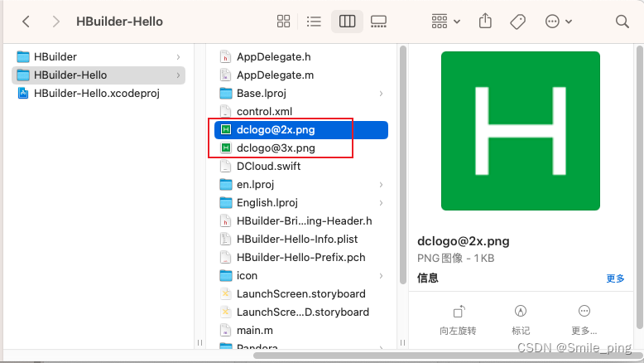Click the DCloud.swift file icon

[225, 166]
